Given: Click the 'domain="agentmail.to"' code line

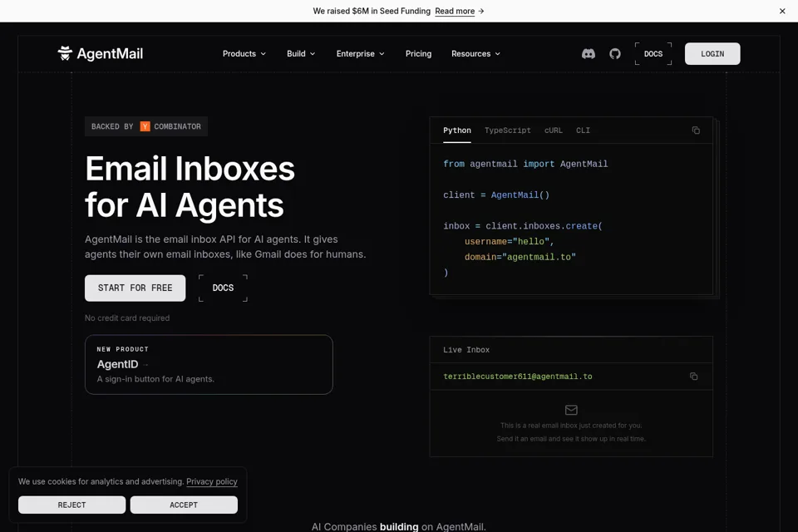Looking at the screenshot, I should [x=520, y=257].
